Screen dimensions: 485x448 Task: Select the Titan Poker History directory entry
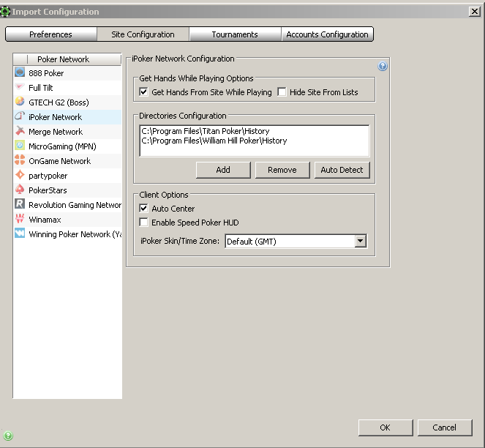pyautogui.click(x=206, y=131)
